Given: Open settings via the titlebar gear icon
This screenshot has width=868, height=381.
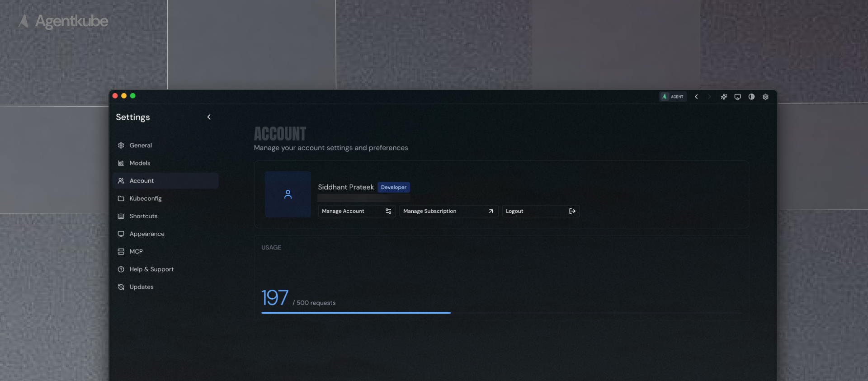Looking at the screenshot, I should tap(765, 97).
